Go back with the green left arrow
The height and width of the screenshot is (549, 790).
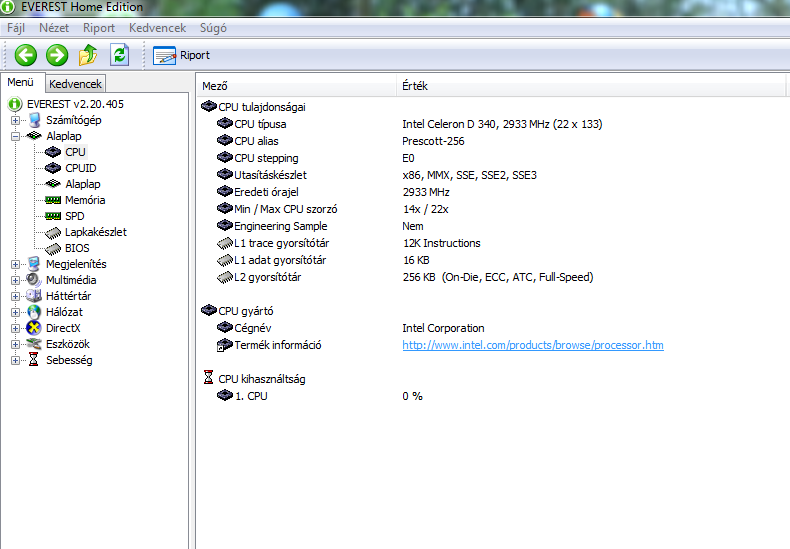point(26,55)
